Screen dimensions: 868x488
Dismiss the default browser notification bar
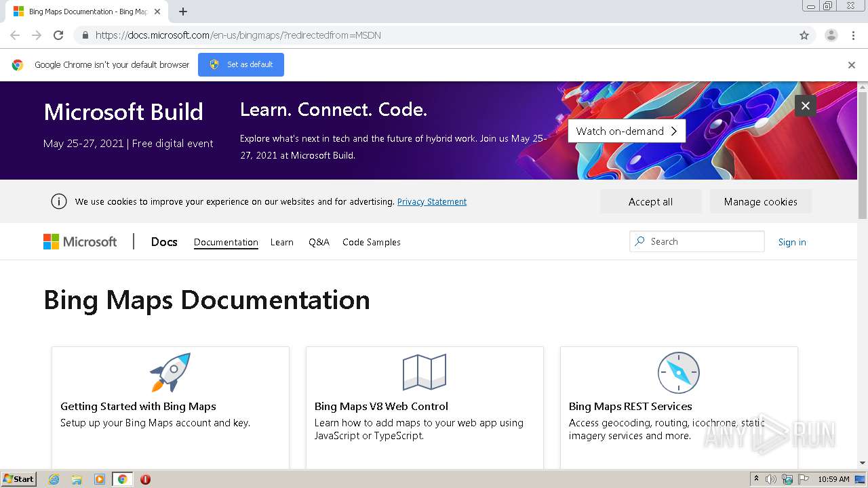(852, 65)
